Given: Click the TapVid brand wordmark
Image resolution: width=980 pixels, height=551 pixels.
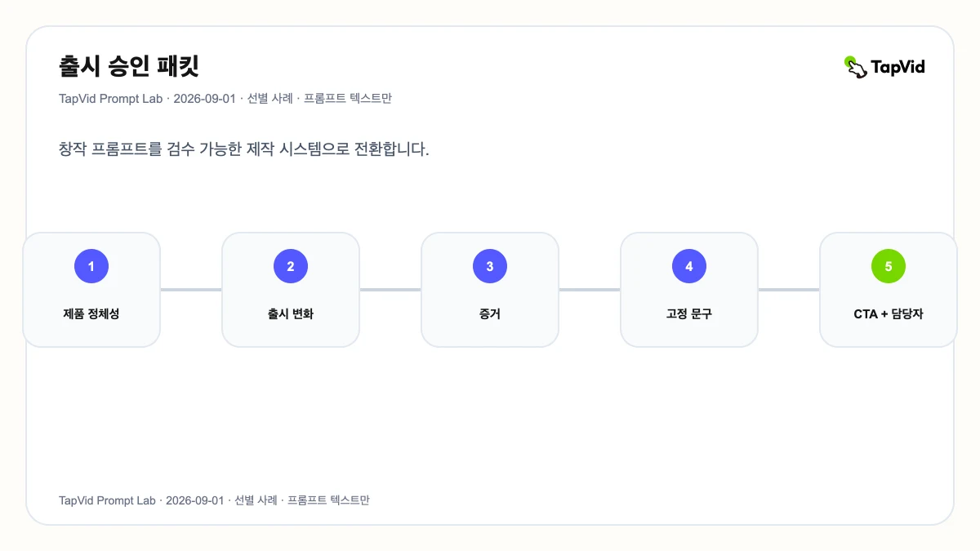Looking at the screenshot, I should [898, 67].
